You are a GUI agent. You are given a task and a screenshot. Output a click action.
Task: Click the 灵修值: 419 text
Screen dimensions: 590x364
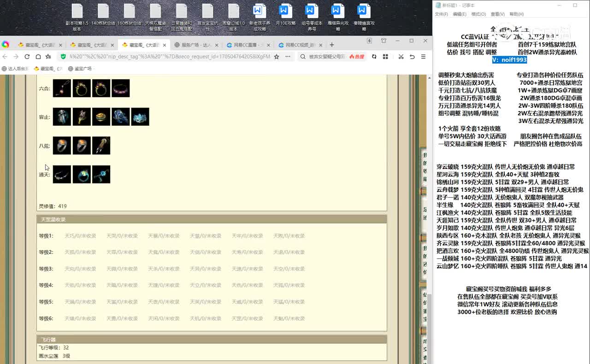tap(53, 206)
